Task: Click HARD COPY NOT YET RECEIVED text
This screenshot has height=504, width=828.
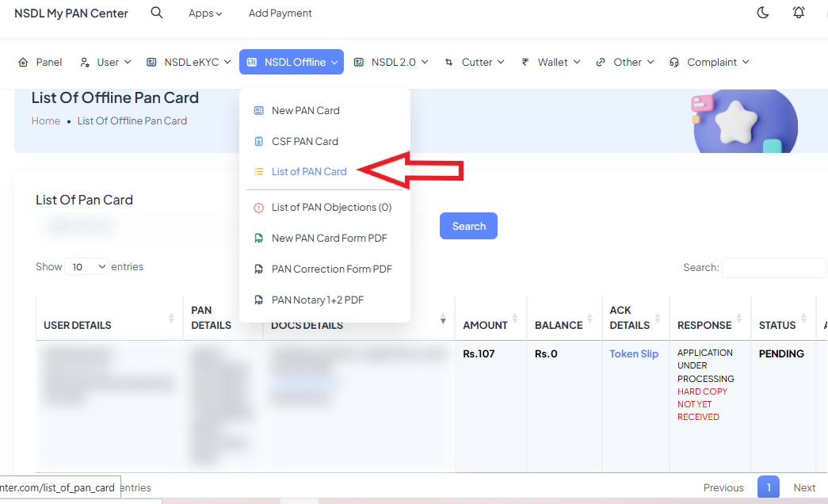Action: (x=702, y=404)
